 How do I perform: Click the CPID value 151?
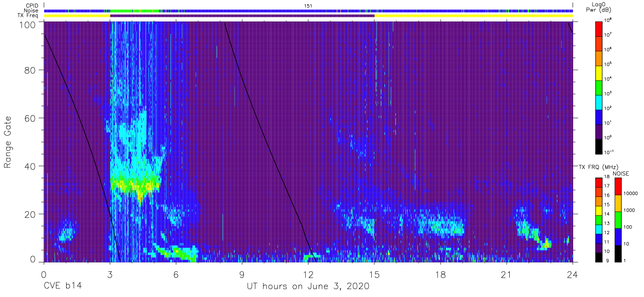tap(308, 5)
